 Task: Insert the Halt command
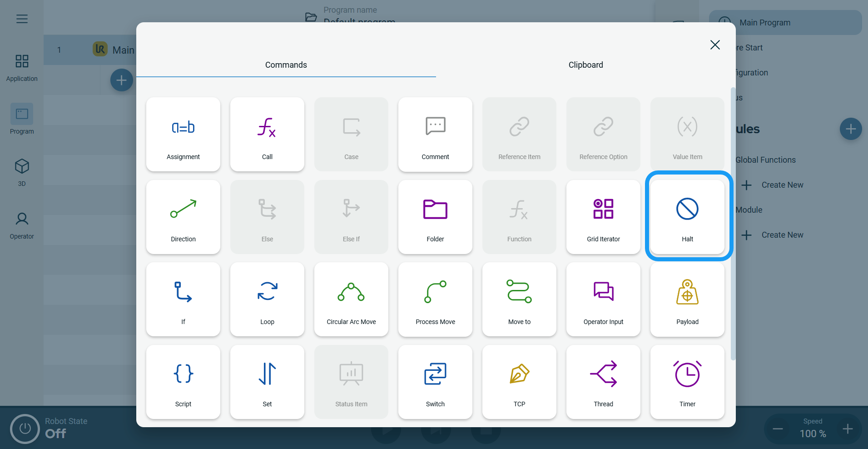(x=687, y=217)
